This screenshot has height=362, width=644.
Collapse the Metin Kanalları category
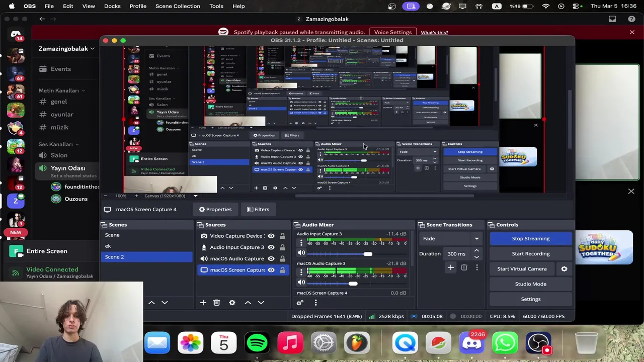[61, 90]
